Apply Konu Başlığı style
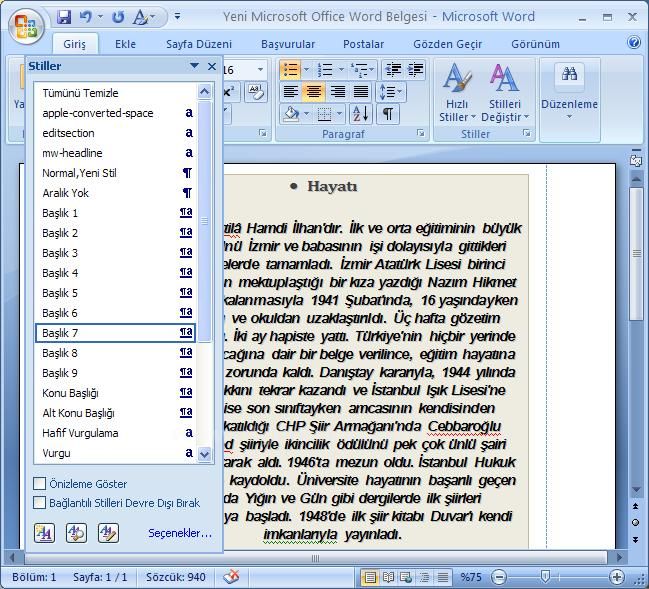 (115, 393)
